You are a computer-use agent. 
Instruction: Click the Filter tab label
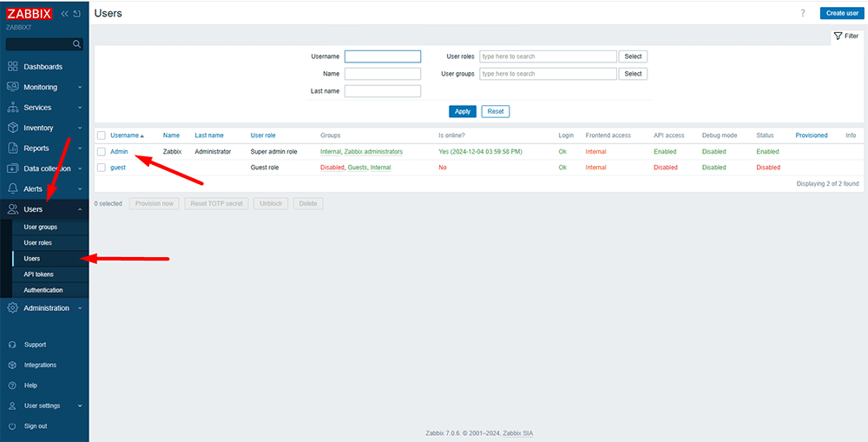(x=852, y=36)
